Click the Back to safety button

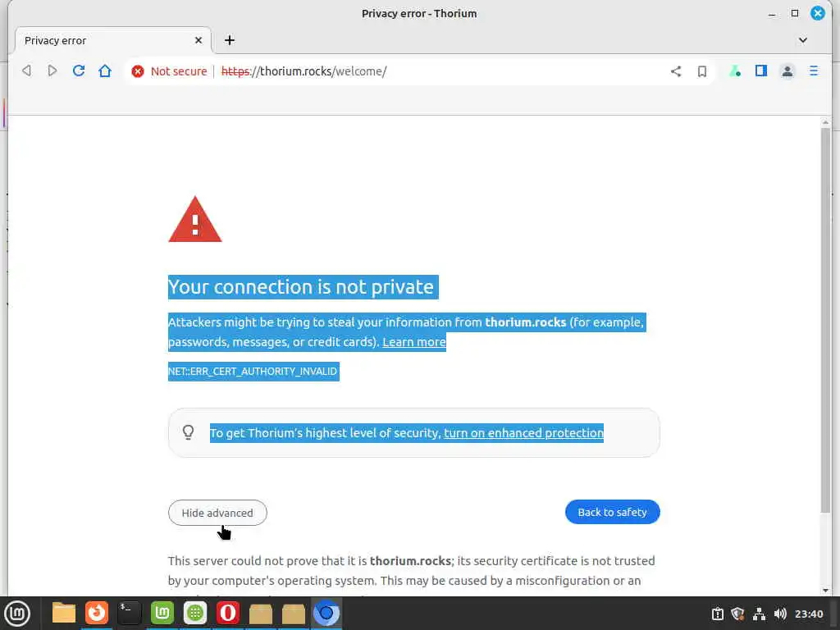tap(612, 512)
